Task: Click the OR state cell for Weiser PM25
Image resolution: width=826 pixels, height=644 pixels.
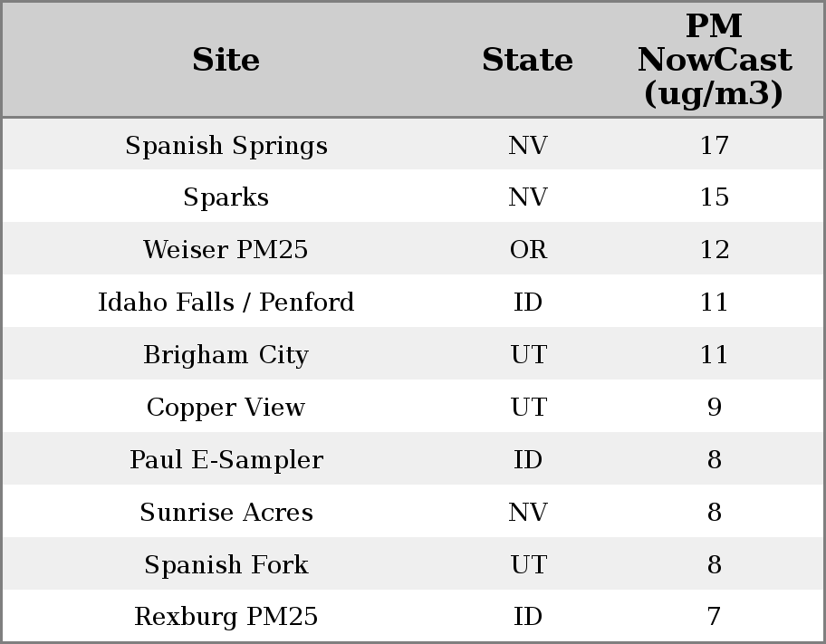Action: [528, 250]
